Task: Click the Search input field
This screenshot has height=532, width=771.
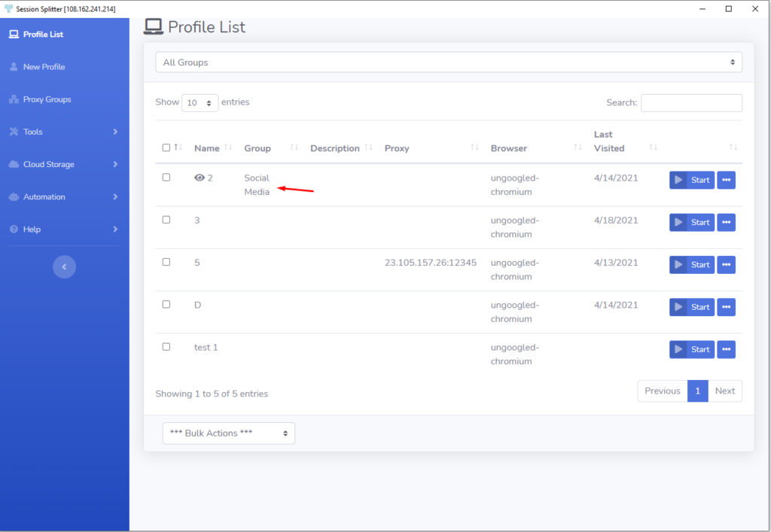Action: point(691,102)
